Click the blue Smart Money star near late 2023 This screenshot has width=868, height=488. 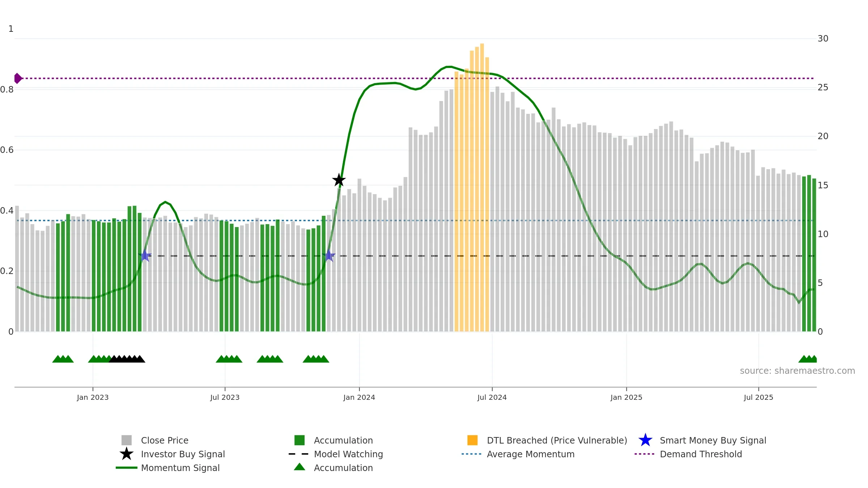click(x=328, y=256)
